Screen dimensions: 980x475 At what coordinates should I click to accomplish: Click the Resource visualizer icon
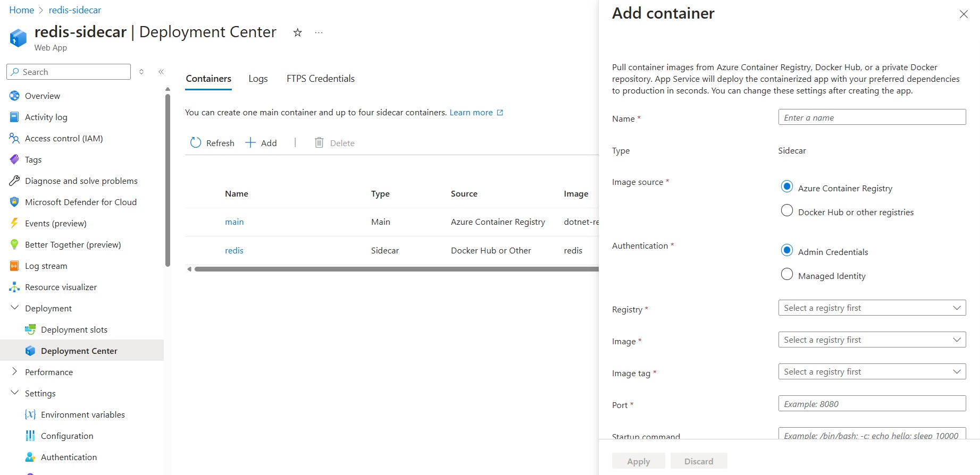pyautogui.click(x=14, y=287)
